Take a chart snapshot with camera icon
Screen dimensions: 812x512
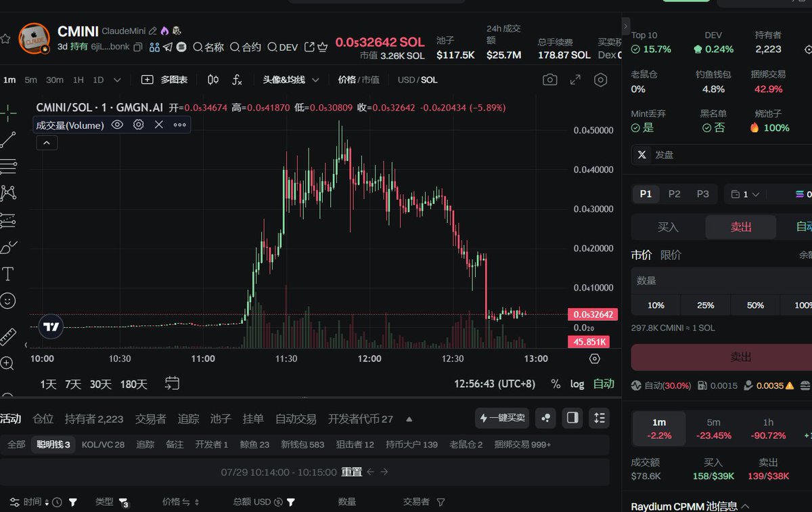point(549,80)
